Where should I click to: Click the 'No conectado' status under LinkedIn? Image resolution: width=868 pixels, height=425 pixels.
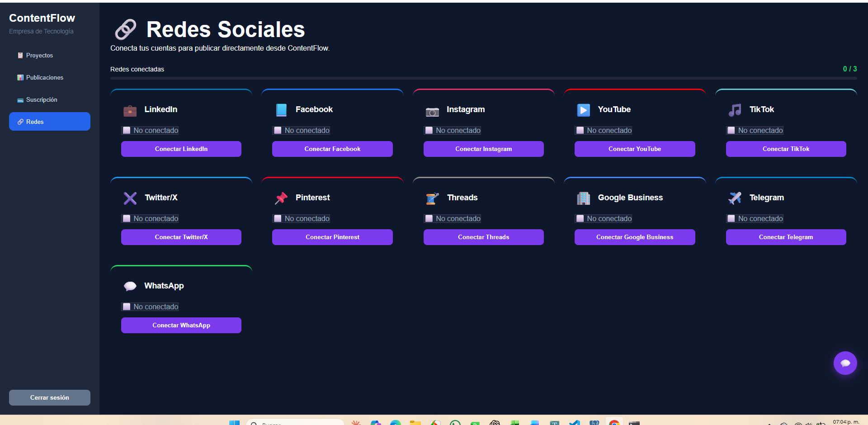tap(150, 130)
